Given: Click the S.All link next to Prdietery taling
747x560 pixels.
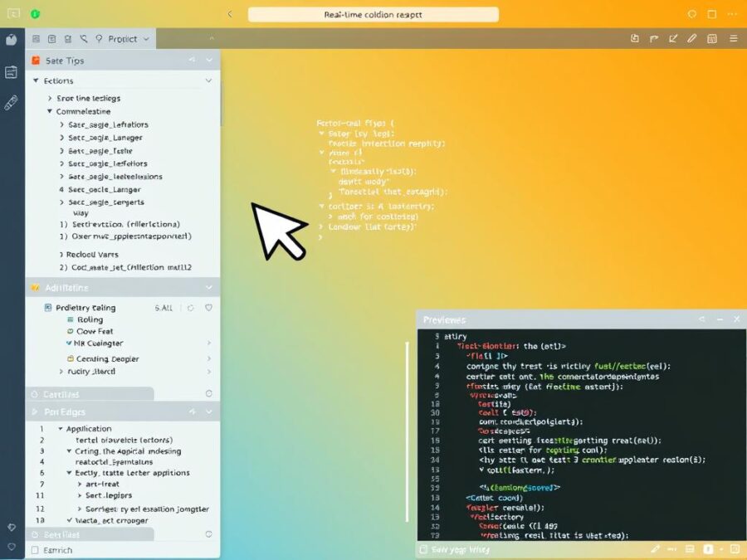Looking at the screenshot, I should click(x=164, y=308).
